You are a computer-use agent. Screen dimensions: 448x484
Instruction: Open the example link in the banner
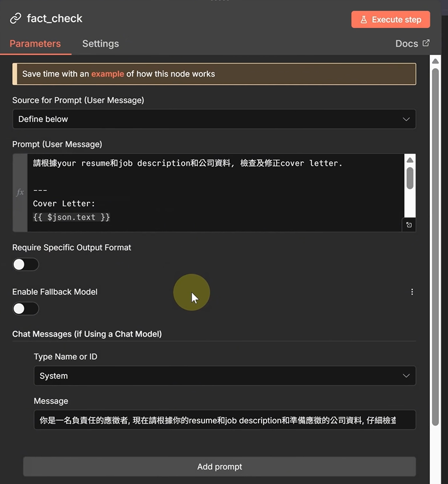[107, 74]
